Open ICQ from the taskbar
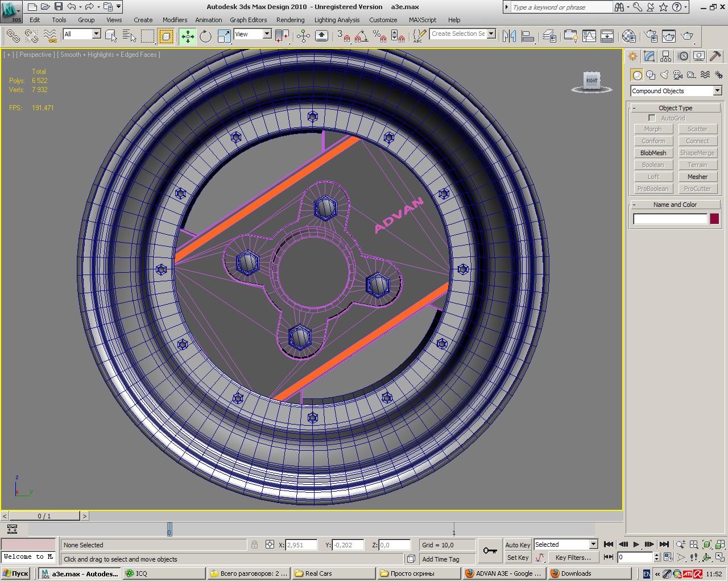 [x=164, y=573]
